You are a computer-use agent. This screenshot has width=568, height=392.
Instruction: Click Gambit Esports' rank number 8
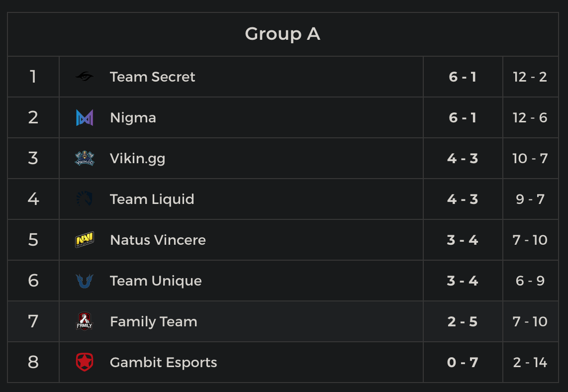click(33, 362)
